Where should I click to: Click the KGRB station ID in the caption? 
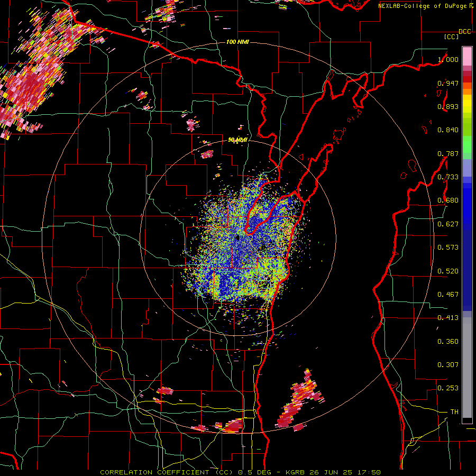[x=296, y=472]
